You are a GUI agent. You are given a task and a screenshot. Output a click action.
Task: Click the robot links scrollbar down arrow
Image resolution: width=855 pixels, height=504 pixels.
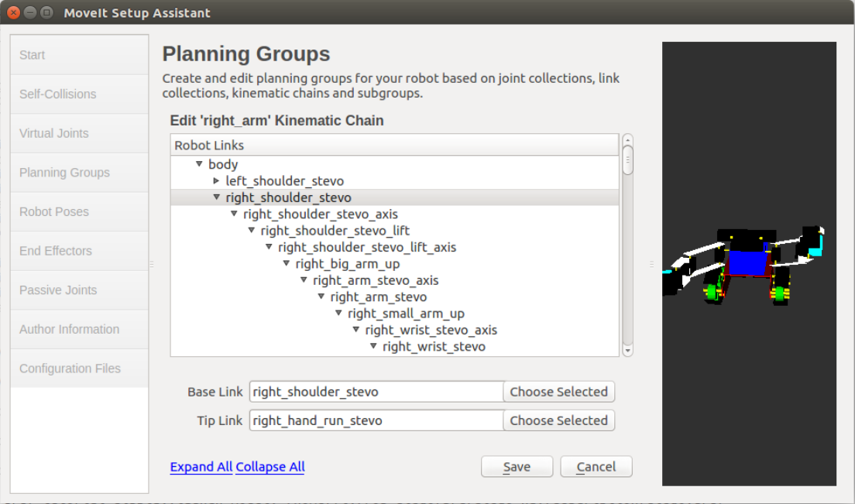627,351
